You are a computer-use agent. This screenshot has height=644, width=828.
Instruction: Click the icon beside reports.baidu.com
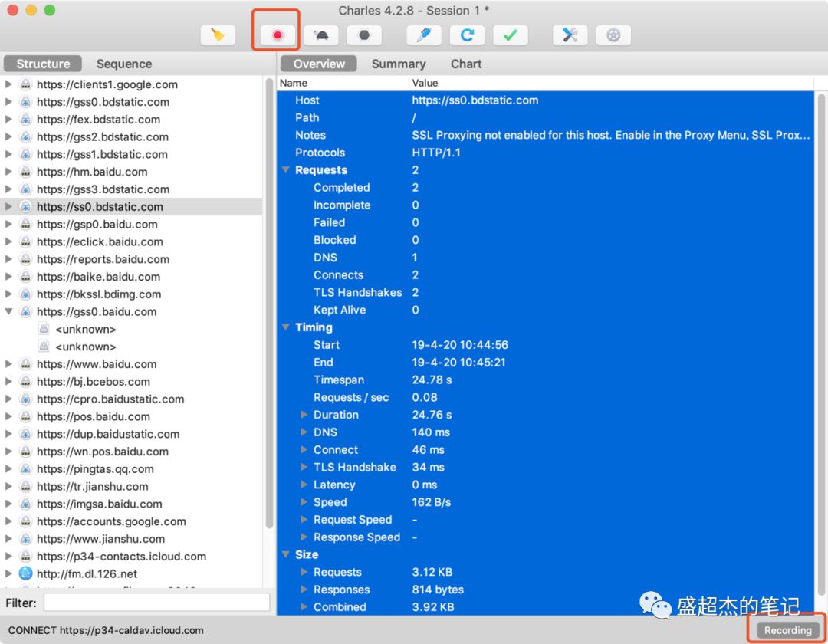[x=25, y=258]
